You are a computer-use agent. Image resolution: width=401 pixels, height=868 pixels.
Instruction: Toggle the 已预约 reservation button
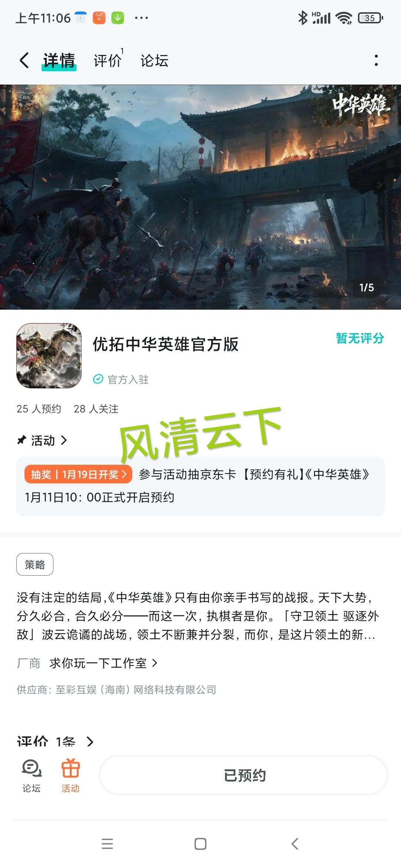pos(244,775)
